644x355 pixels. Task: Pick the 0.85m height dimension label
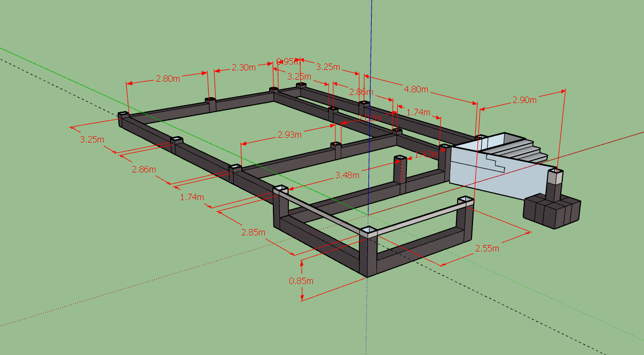(x=301, y=280)
